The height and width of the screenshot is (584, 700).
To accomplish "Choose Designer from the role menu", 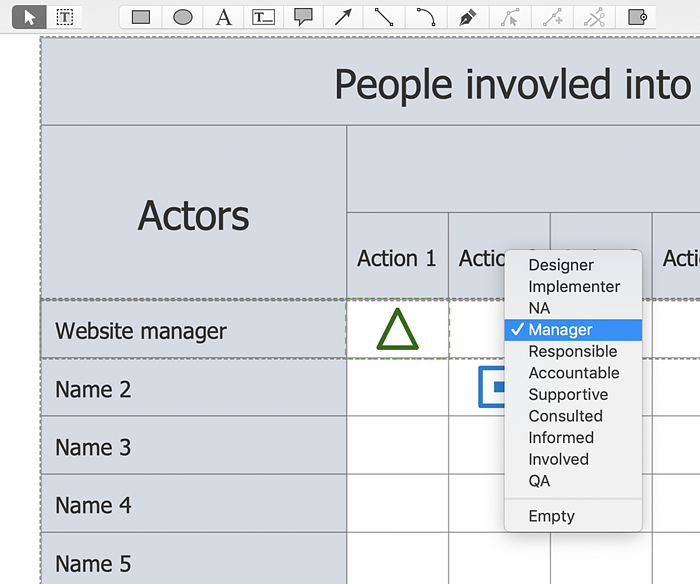I will click(x=561, y=265).
